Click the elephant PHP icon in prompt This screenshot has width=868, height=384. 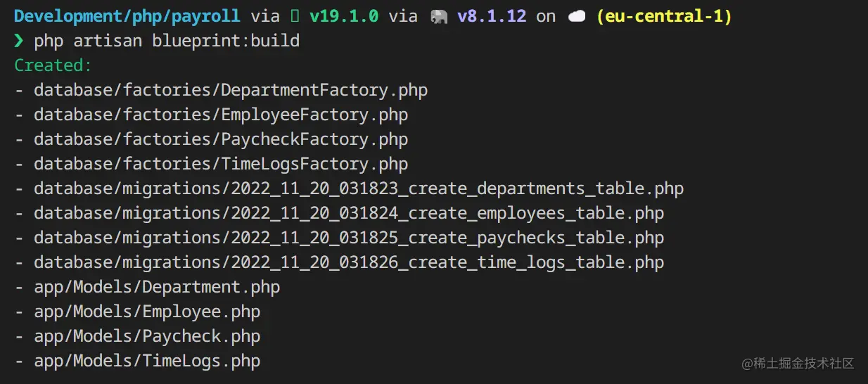(440, 16)
